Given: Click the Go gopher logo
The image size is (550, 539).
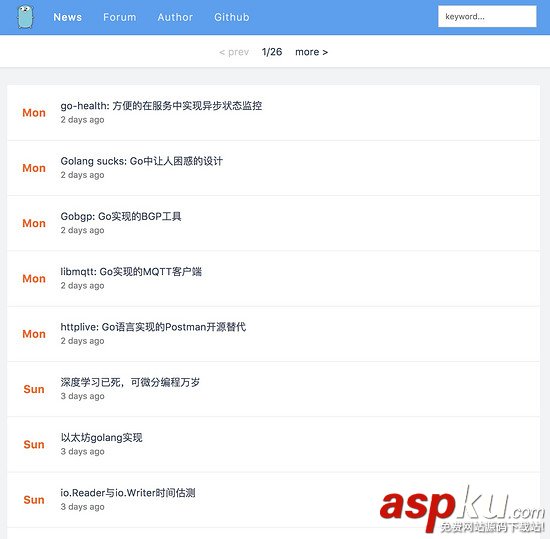Looking at the screenshot, I should 25,16.
